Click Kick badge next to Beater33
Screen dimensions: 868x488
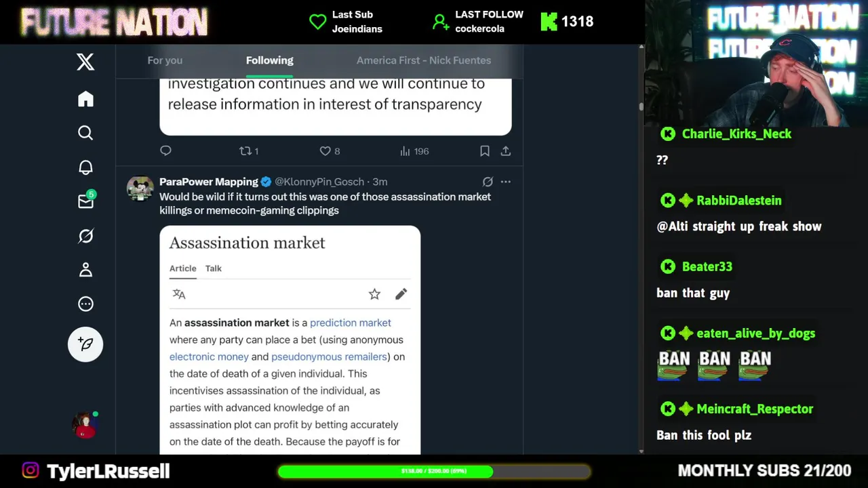pyautogui.click(x=668, y=267)
